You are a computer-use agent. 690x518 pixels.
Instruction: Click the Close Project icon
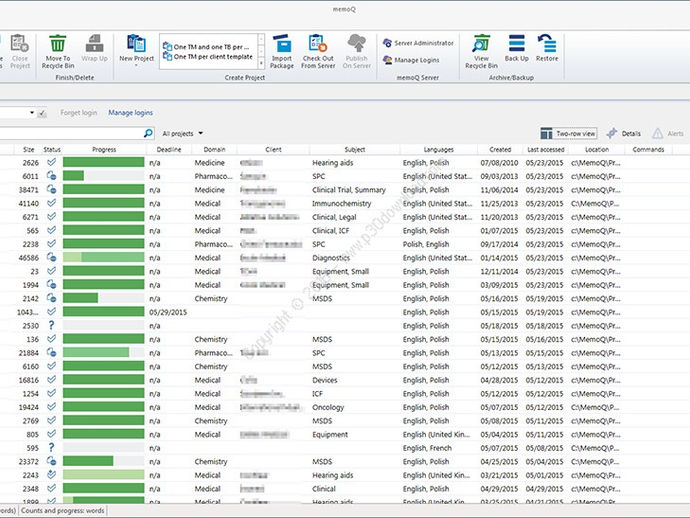(20, 44)
